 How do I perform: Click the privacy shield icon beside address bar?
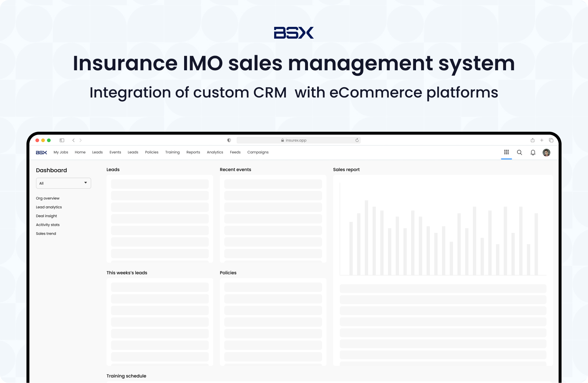click(x=229, y=140)
